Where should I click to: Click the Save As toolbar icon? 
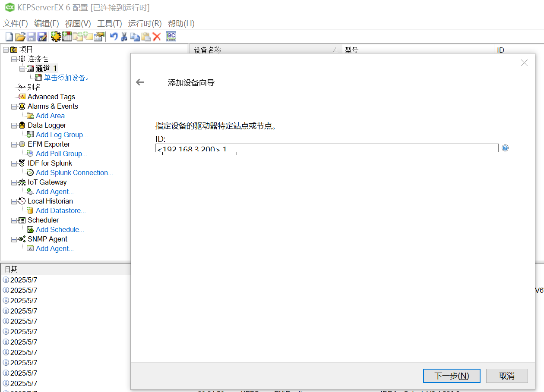[x=42, y=37]
